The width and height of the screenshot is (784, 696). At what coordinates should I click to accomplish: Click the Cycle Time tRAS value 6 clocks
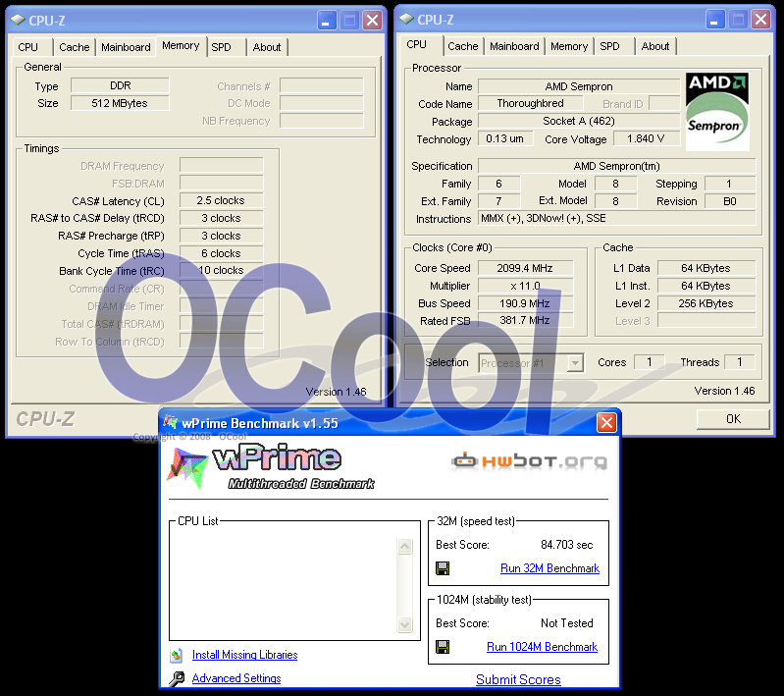[221, 253]
